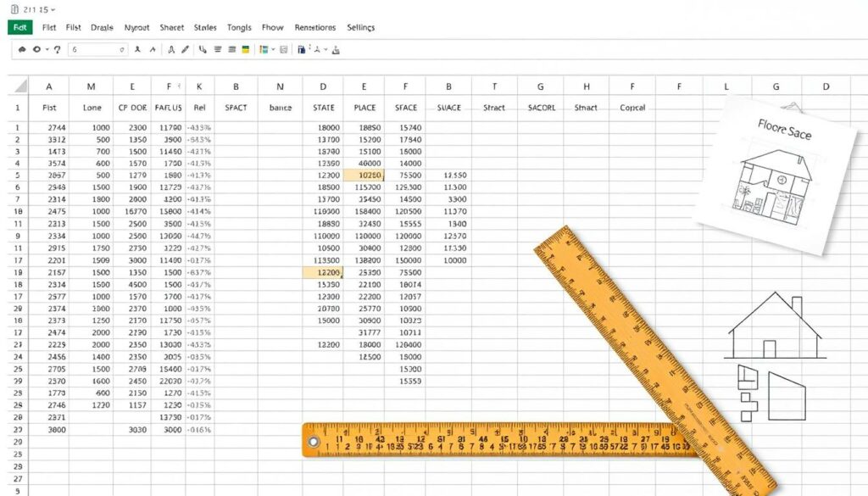Image resolution: width=868 pixels, height=496 pixels.
Task: Open the Sellings menu
Action: click(x=360, y=27)
